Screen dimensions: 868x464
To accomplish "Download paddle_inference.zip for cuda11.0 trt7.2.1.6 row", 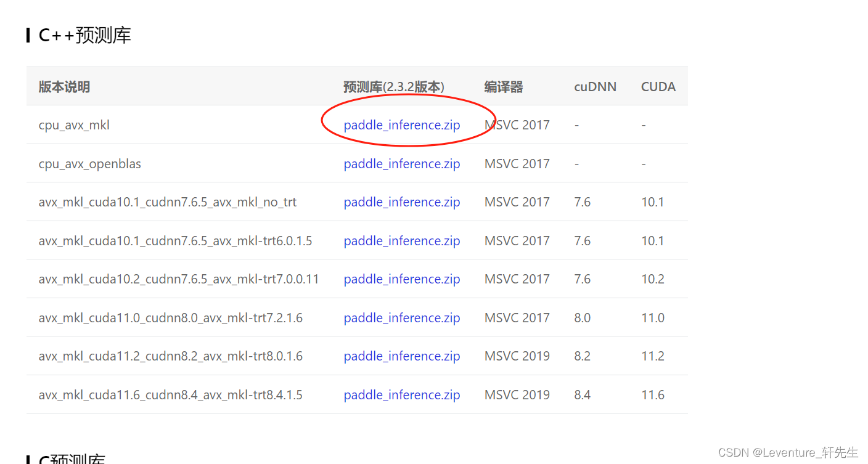I will pos(402,318).
